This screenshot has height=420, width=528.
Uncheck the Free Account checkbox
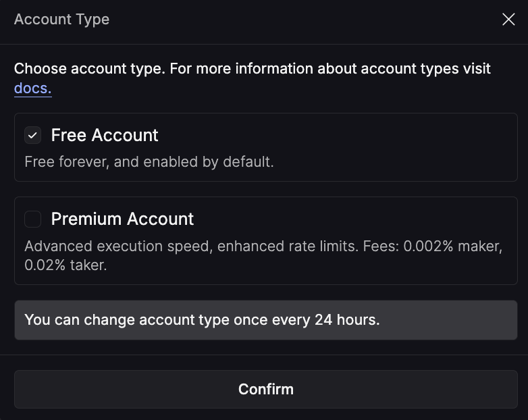32,135
